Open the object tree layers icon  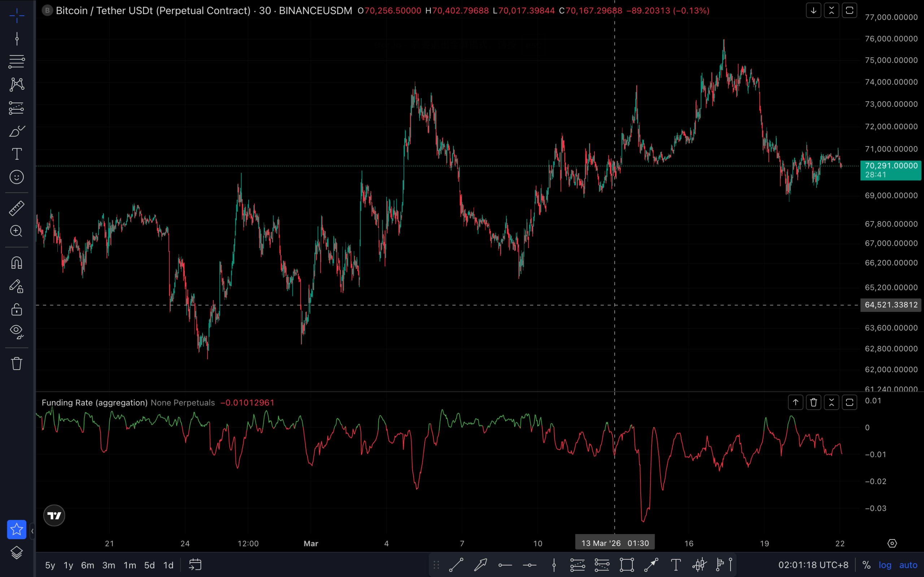(17, 552)
